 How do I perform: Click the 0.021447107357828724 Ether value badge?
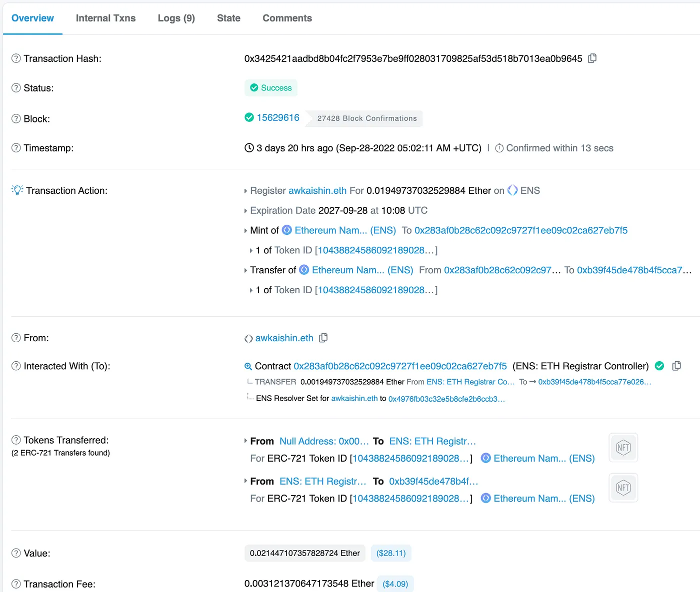pos(305,553)
